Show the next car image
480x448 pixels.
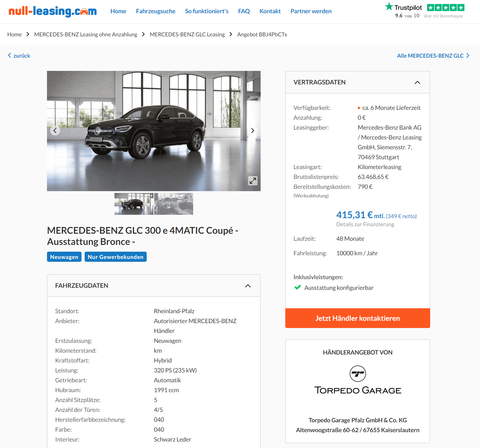pyautogui.click(x=252, y=130)
